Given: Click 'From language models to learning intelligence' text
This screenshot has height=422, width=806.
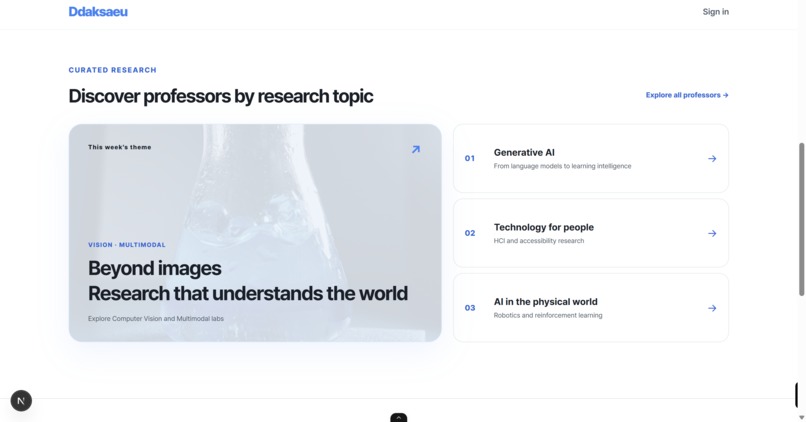Looking at the screenshot, I should point(562,166).
